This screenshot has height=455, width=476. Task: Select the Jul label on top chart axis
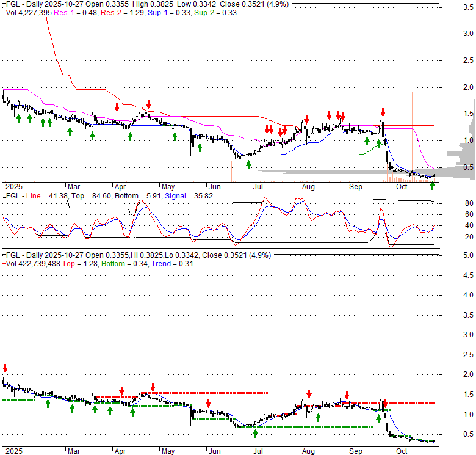click(x=258, y=186)
